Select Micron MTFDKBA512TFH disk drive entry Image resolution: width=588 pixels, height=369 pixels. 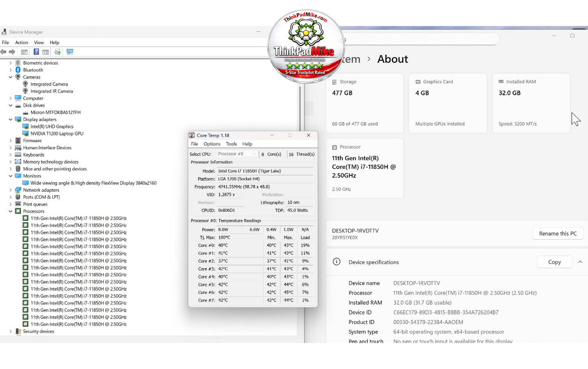[x=56, y=113]
